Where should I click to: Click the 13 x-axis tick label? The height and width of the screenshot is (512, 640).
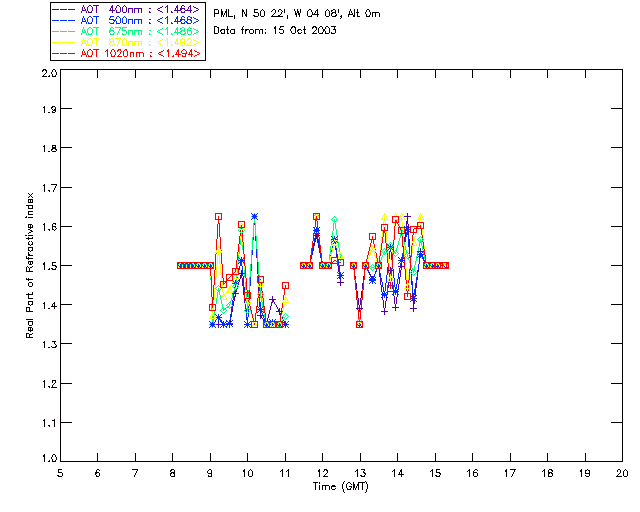coord(360,473)
